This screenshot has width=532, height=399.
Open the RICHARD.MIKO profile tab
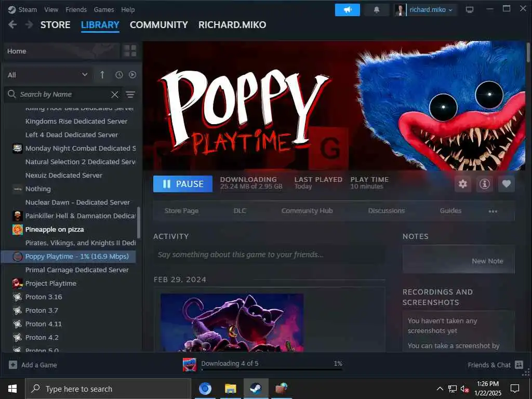232,25
